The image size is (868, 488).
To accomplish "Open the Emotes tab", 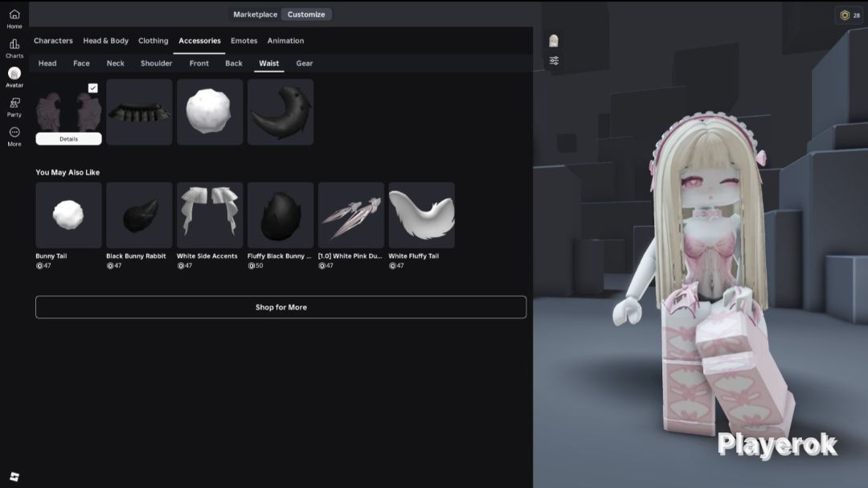I will click(244, 40).
